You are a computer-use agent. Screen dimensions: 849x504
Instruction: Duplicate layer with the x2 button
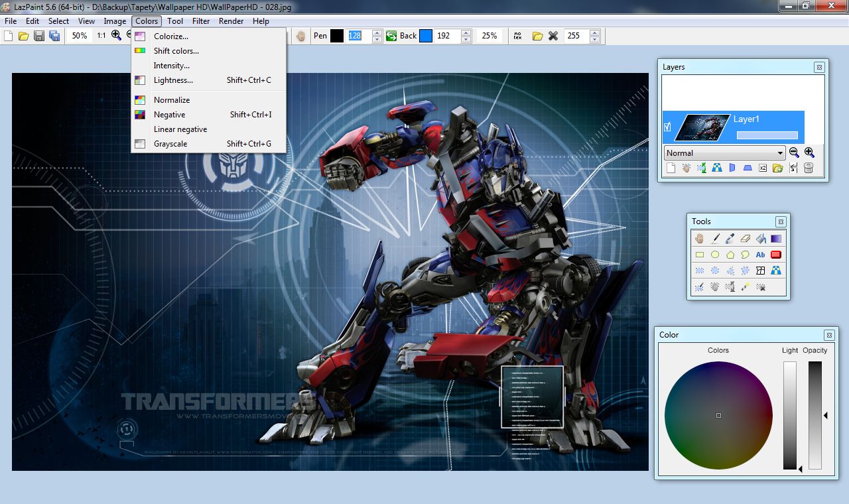coord(762,168)
